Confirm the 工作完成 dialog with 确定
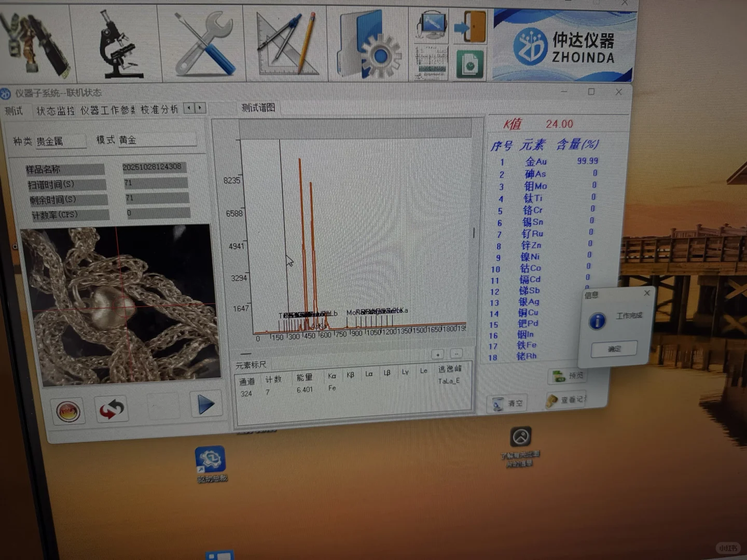 click(614, 349)
